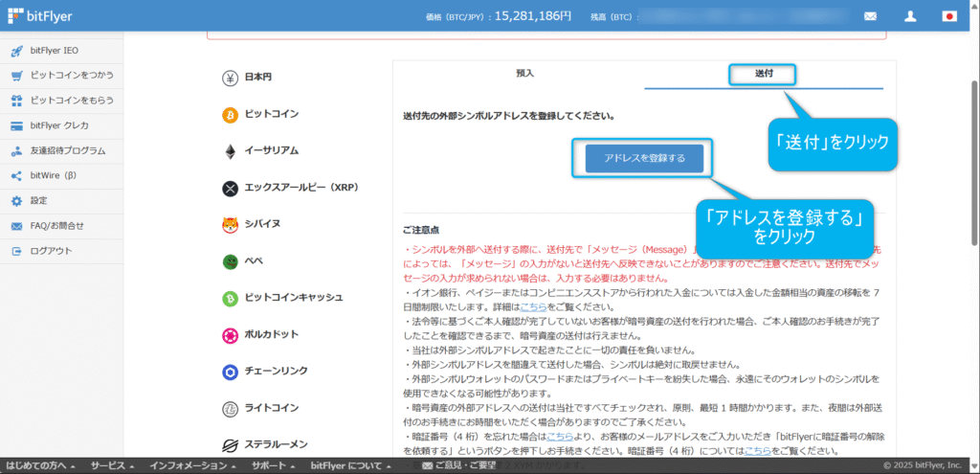Viewport: 980px width, 474px height.
Task: Click the pink Polkadot icon
Action: [x=230, y=336]
